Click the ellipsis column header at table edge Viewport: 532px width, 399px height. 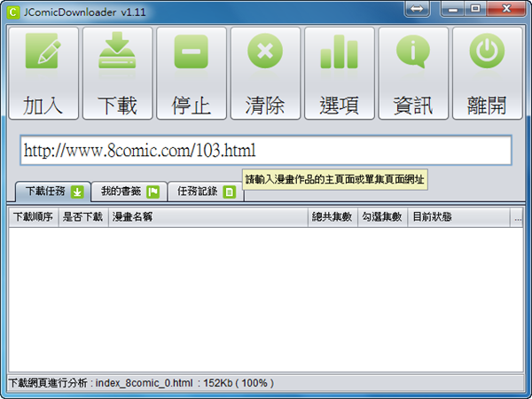tap(517, 217)
